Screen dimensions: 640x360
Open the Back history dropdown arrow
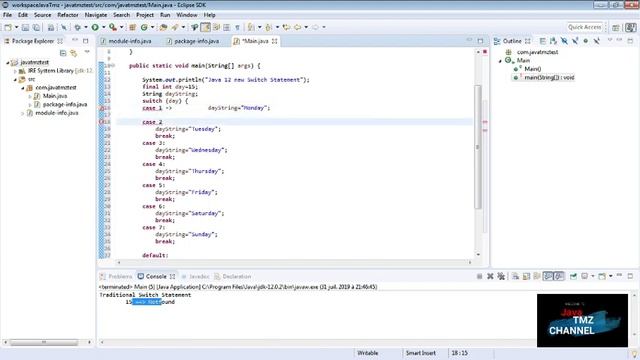306,27
